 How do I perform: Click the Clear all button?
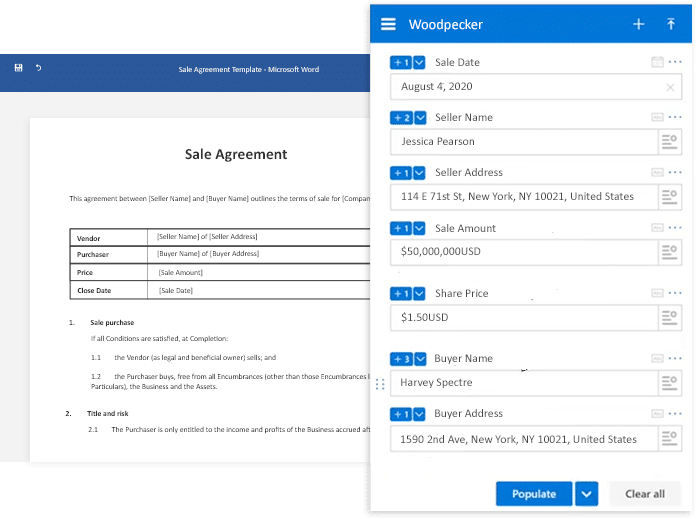click(x=645, y=494)
